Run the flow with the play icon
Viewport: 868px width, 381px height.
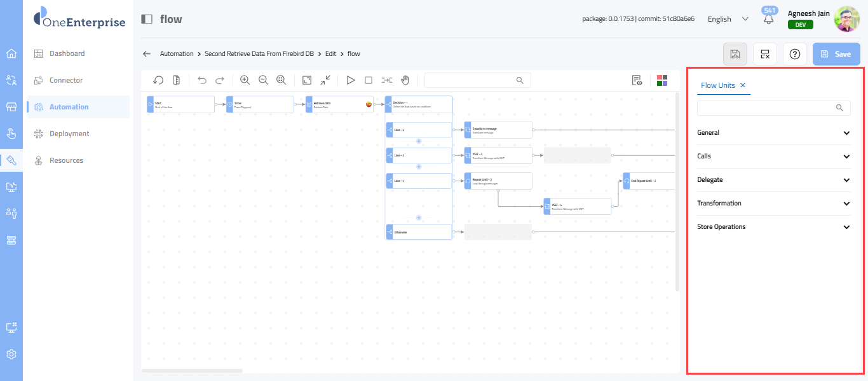coord(350,80)
